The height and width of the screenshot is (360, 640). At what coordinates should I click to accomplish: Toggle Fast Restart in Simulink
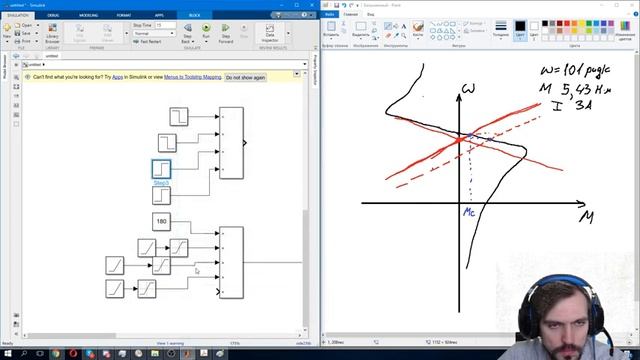(x=147, y=42)
